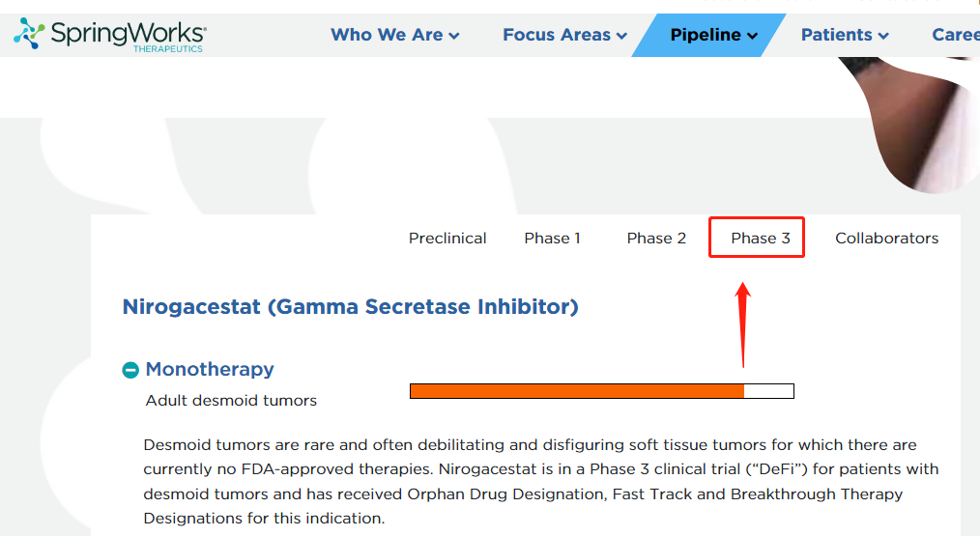This screenshot has width=980, height=536.
Task: Select the Phase 1 tab
Action: (553, 238)
